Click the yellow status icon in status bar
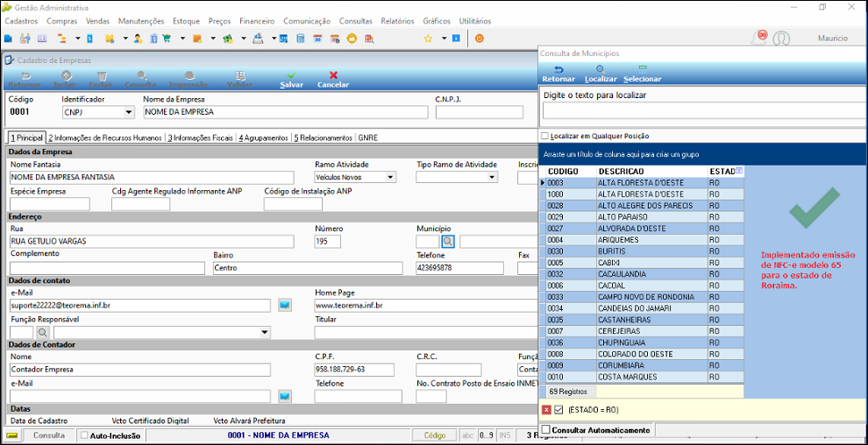868x445 pixels. [x=12, y=435]
